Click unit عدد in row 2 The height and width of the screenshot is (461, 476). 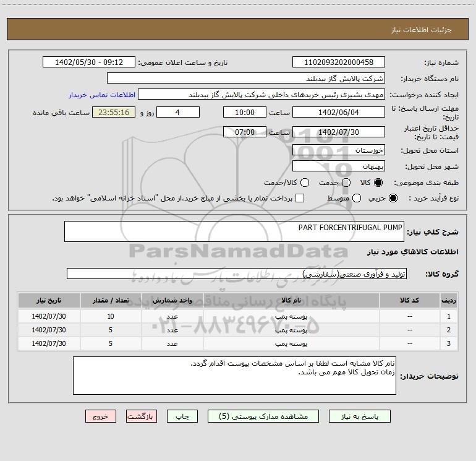coord(172,330)
